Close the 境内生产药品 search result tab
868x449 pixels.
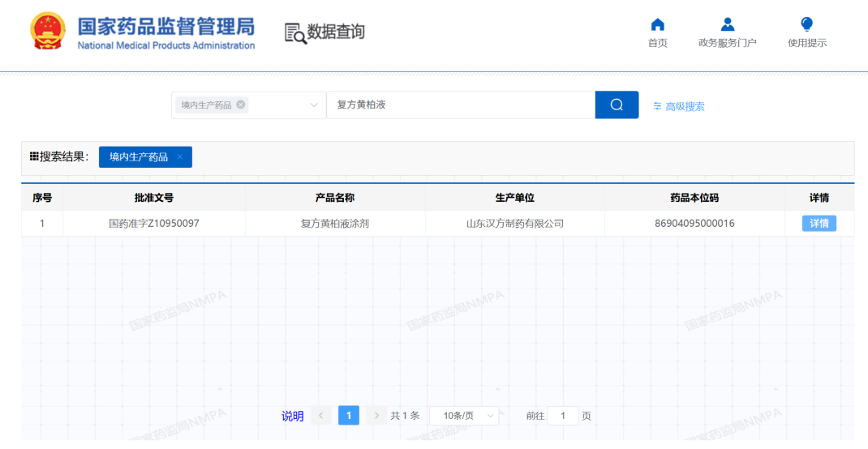point(179,157)
